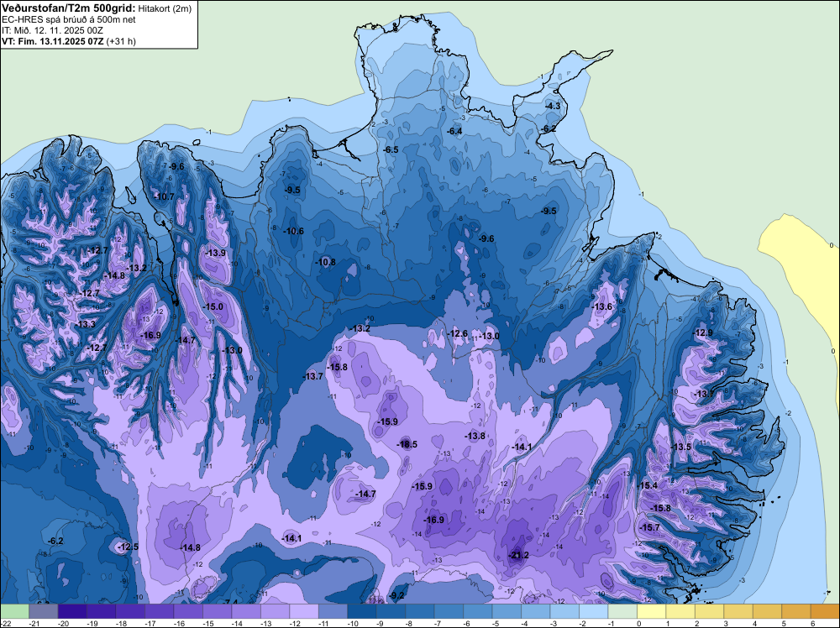Click the 'Hitakort (2m)' subtitle text
This screenshot has width=840, height=628.
click(165, 8)
